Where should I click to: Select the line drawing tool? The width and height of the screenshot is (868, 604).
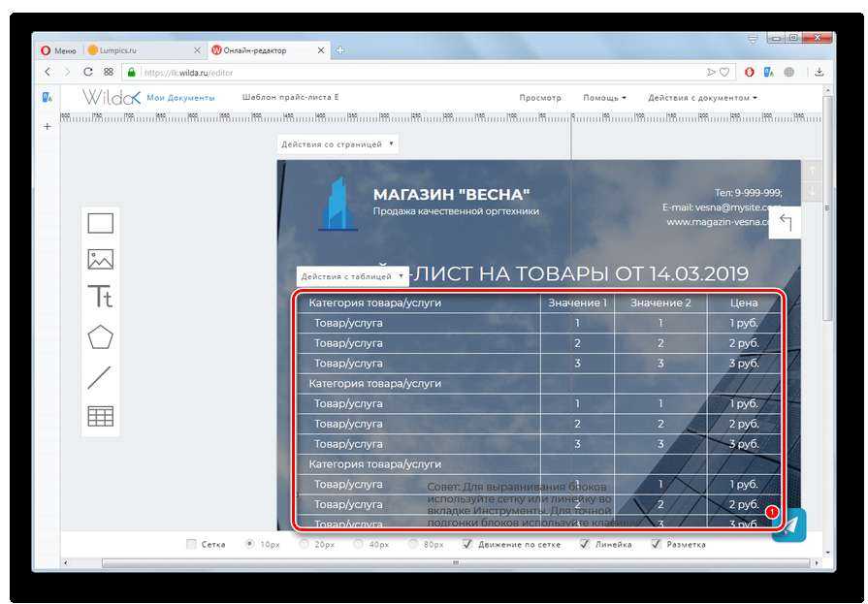click(100, 377)
